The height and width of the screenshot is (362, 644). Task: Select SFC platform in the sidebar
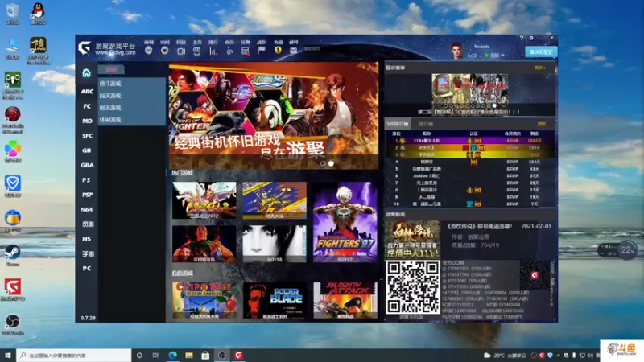(x=87, y=135)
